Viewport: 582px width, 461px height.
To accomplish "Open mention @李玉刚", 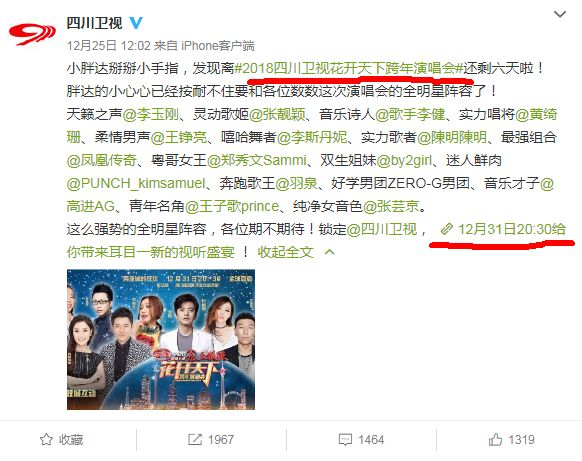I will [151, 114].
